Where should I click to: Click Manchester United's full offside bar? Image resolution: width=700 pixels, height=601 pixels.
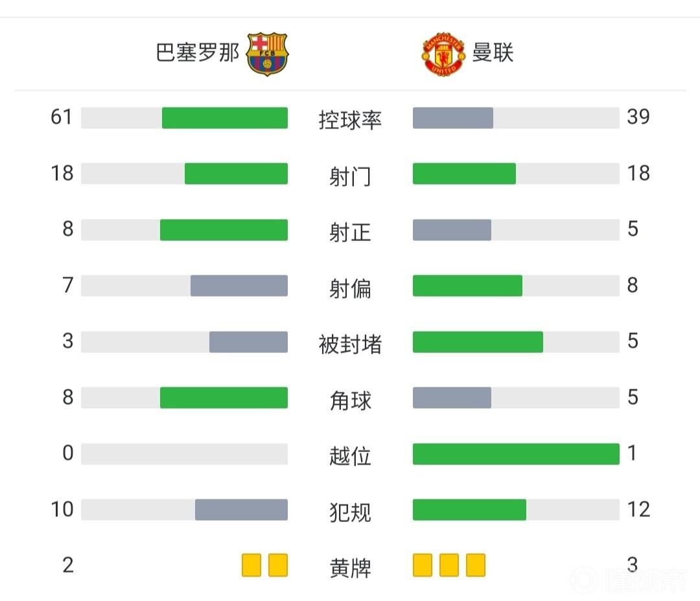[x=516, y=454]
